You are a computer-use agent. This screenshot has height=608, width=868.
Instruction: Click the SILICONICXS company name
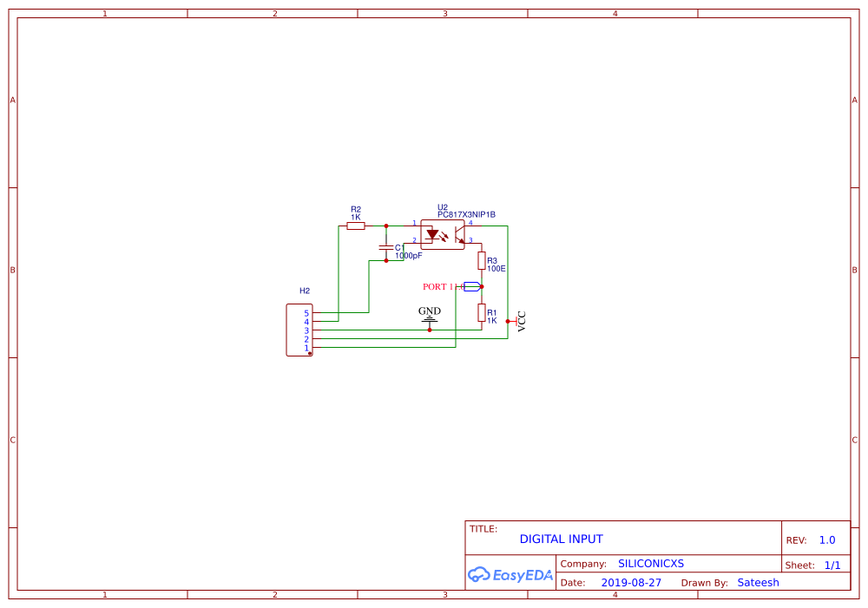coord(651,563)
